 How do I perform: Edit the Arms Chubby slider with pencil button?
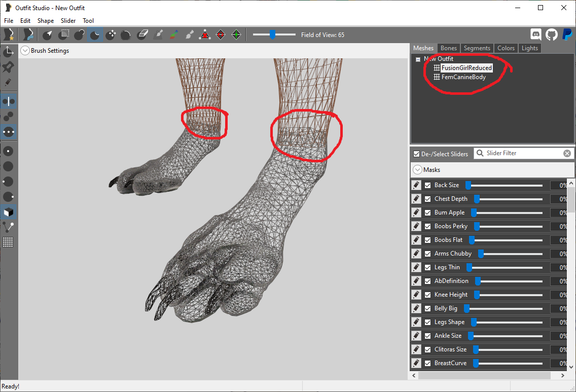coord(416,254)
